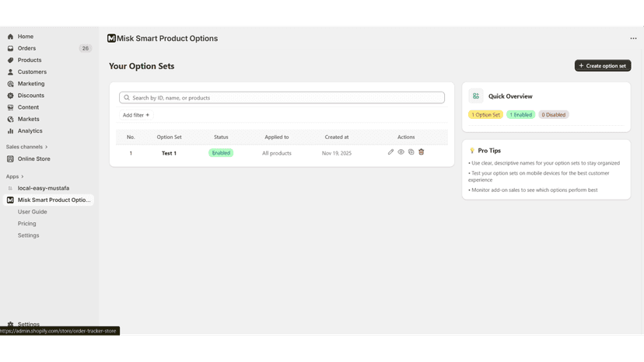This screenshot has width=644, height=362.
Task: Open the User Guide subpage
Action: click(32, 212)
